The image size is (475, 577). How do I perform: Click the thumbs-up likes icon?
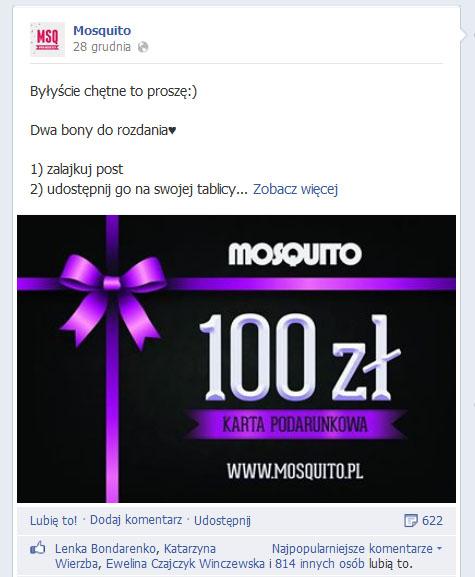tap(38, 548)
